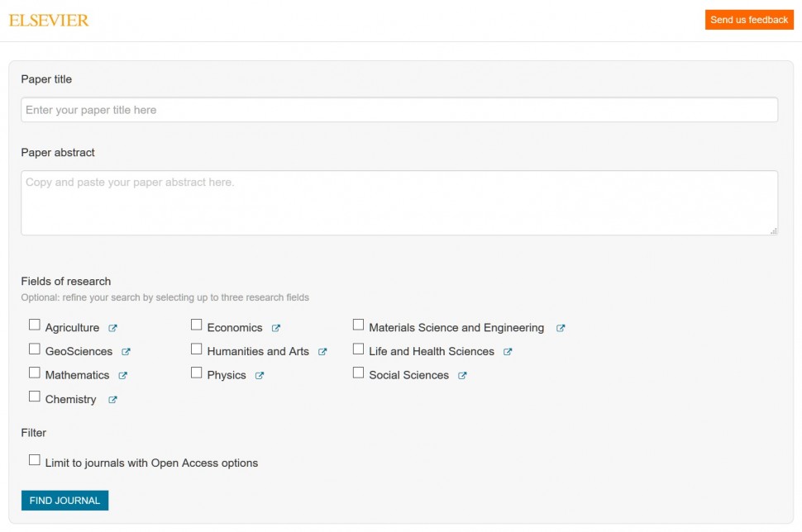Enable the Chemistry research field checkbox
Screen dimensions: 802x532
pos(34,396)
